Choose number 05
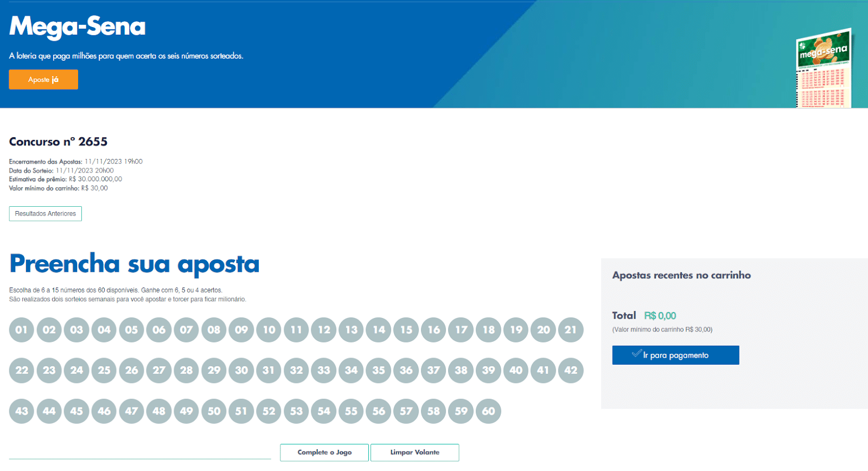 coord(132,330)
